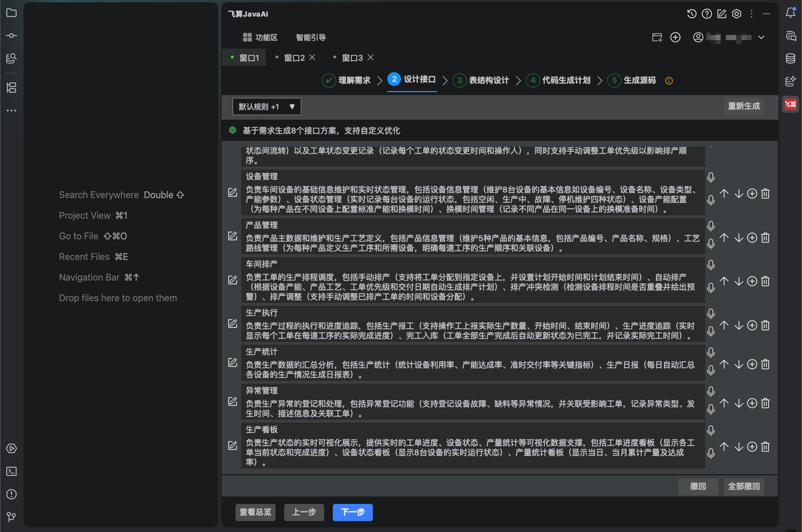Click the new window icon beside plus
This screenshot has height=532, width=802.
(657, 38)
